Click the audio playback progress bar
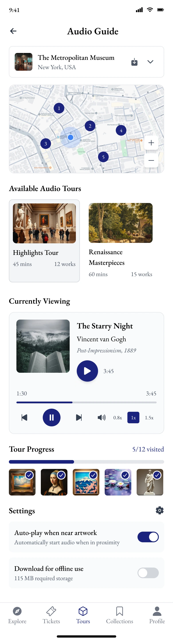This screenshot has height=644, width=173. pos(86,402)
